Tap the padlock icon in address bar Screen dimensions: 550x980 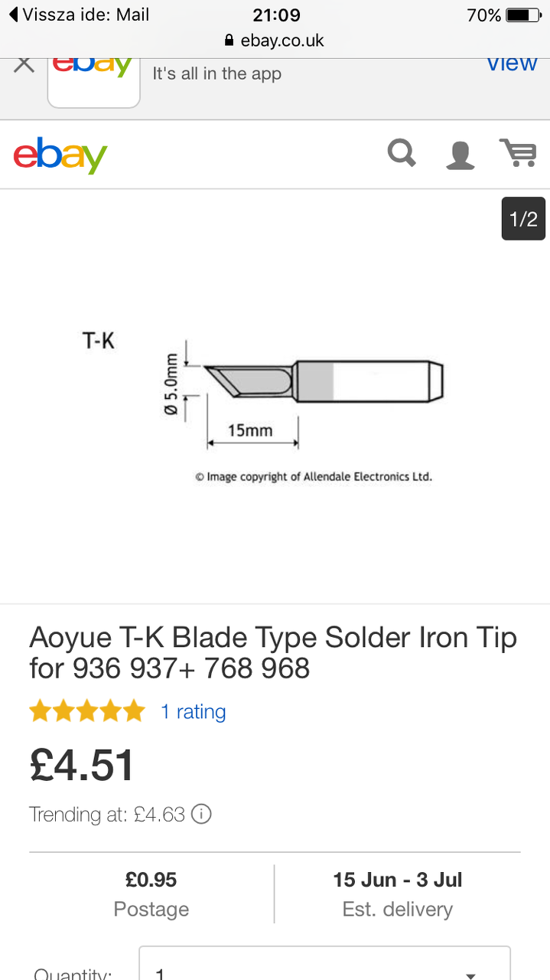(x=229, y=41)
